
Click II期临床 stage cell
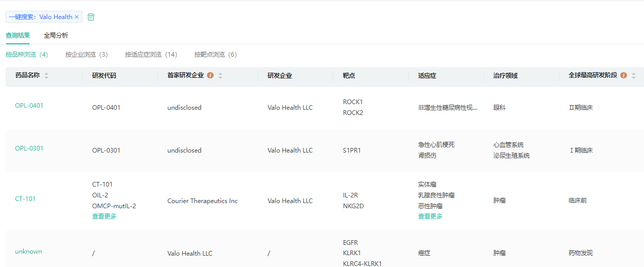pos(581,108)
